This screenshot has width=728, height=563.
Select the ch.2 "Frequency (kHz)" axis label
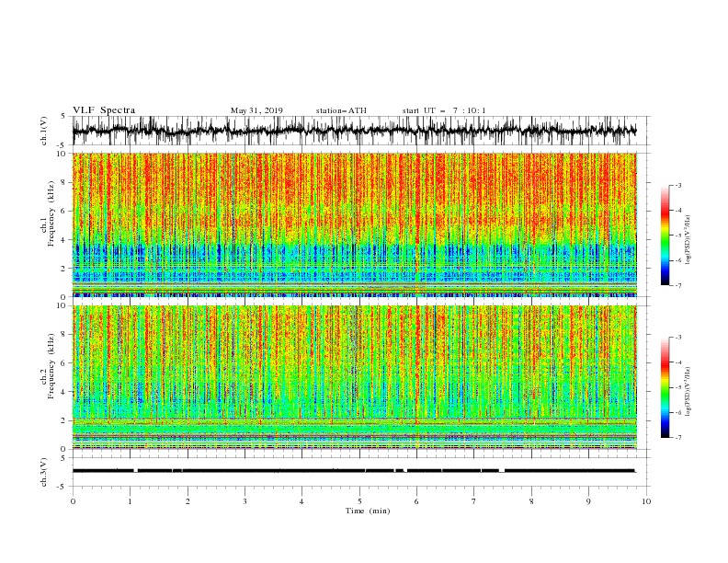(x=51, y=366)
